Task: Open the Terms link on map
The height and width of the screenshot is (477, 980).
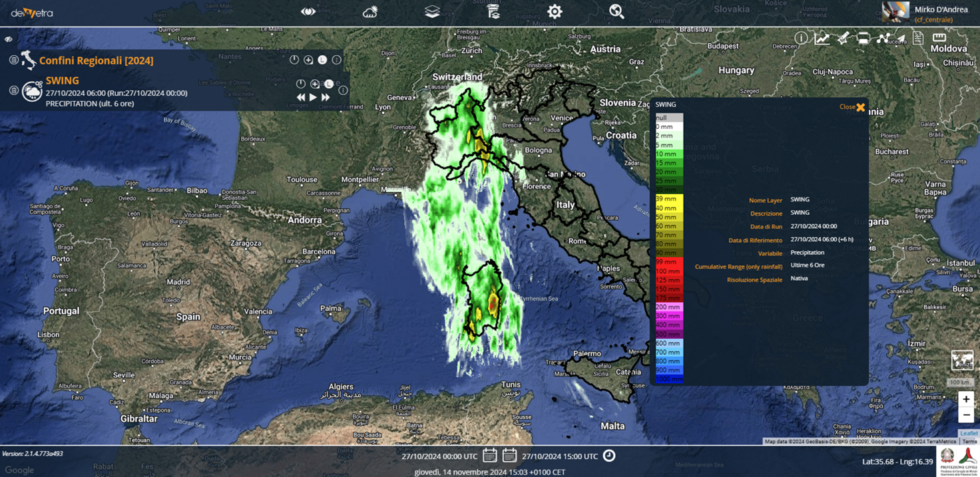Action: pos(969,442)
